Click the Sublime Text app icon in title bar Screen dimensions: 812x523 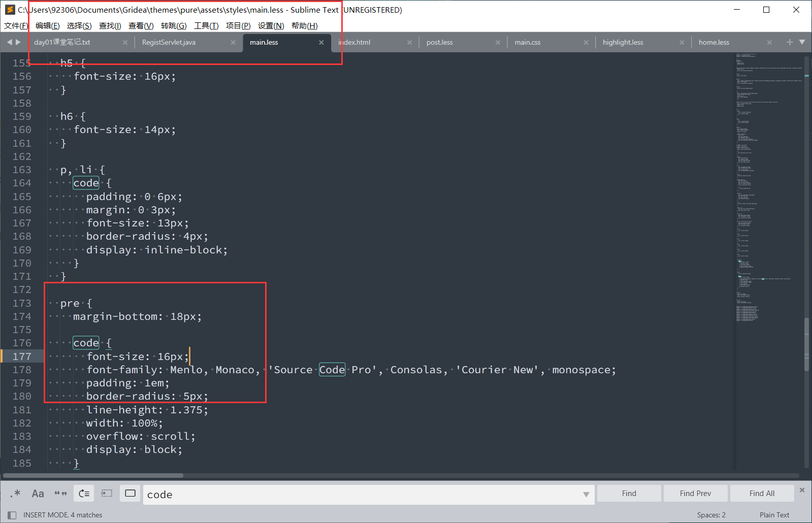point(10,10)
